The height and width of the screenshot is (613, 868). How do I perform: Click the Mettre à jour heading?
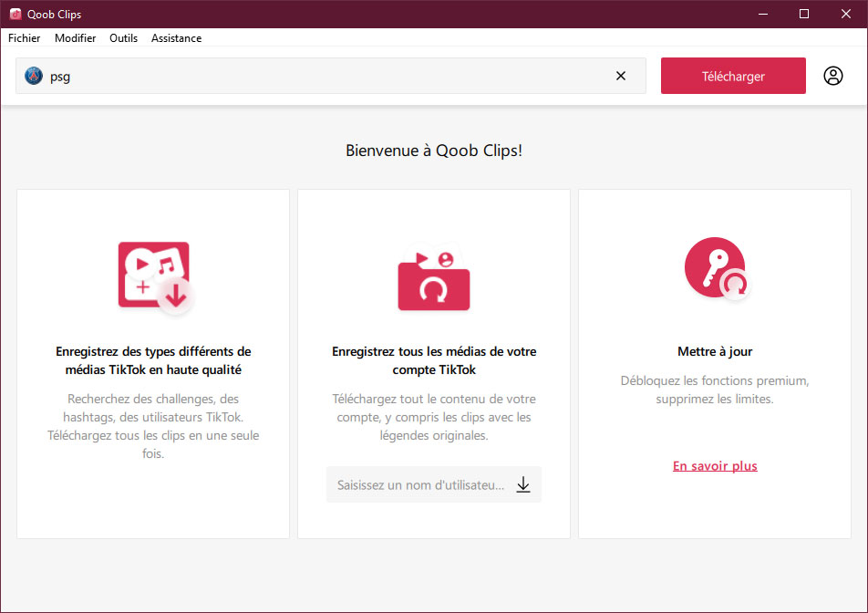715,351
